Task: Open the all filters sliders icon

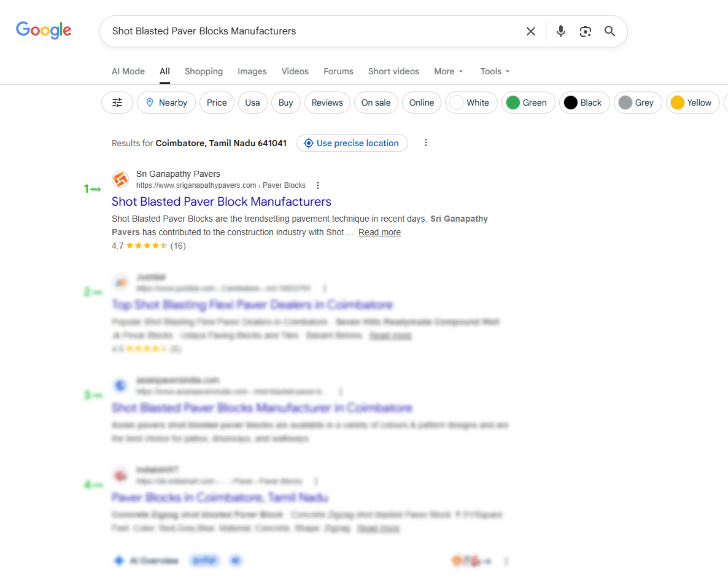Action: tap(117, 102)
